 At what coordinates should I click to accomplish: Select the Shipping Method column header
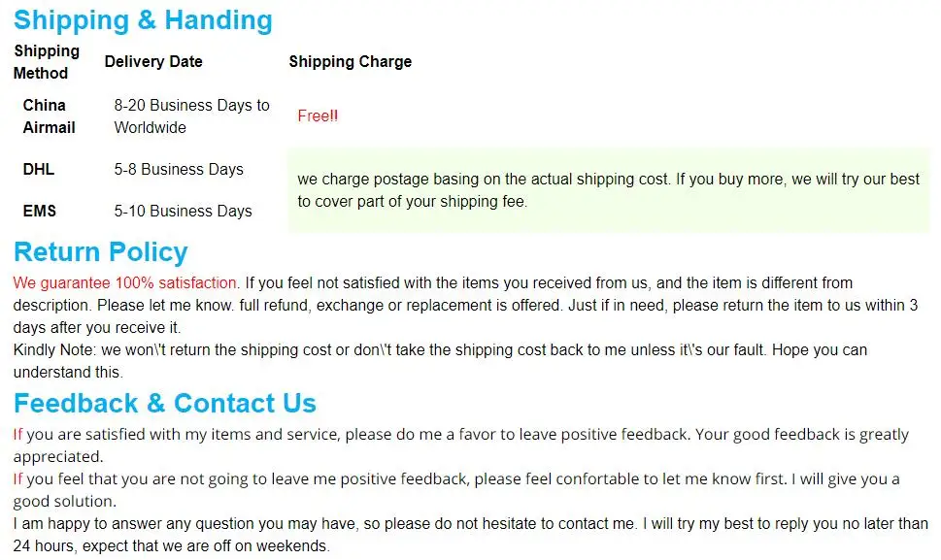(47, 62)
